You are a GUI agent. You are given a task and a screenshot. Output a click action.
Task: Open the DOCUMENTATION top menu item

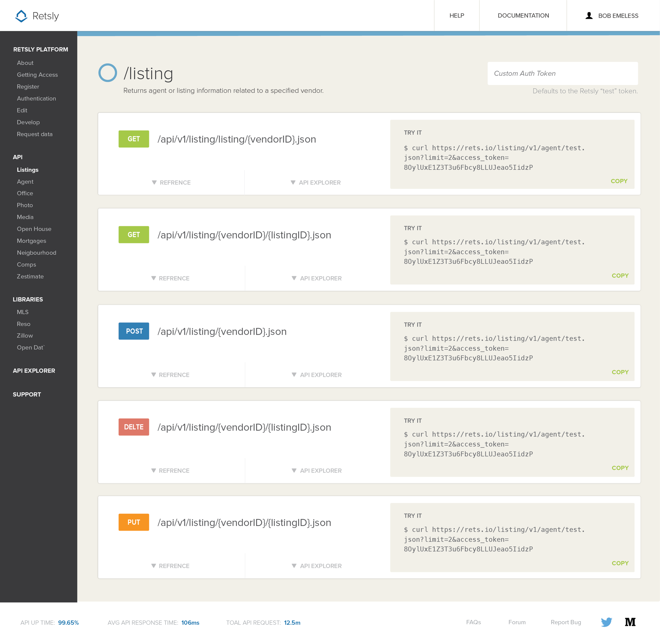[x=523, y=16]
